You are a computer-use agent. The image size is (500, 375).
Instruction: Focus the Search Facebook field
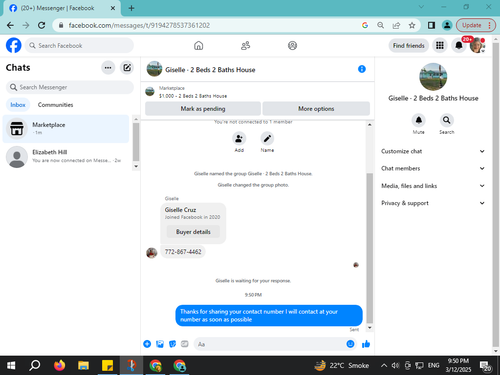pyautogui.click(x=79, y=45)
